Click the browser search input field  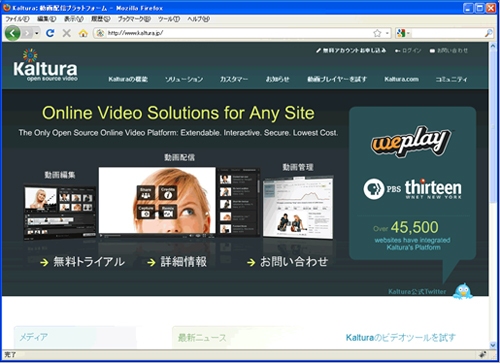pos(448,33)
